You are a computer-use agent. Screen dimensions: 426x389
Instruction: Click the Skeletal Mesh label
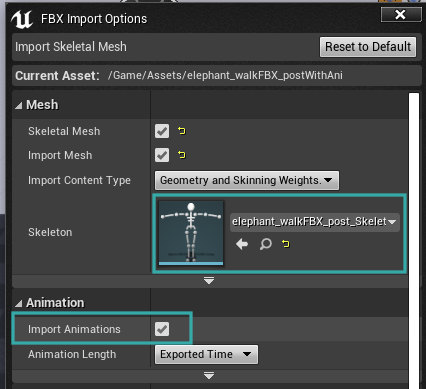[x=64, y=131]
